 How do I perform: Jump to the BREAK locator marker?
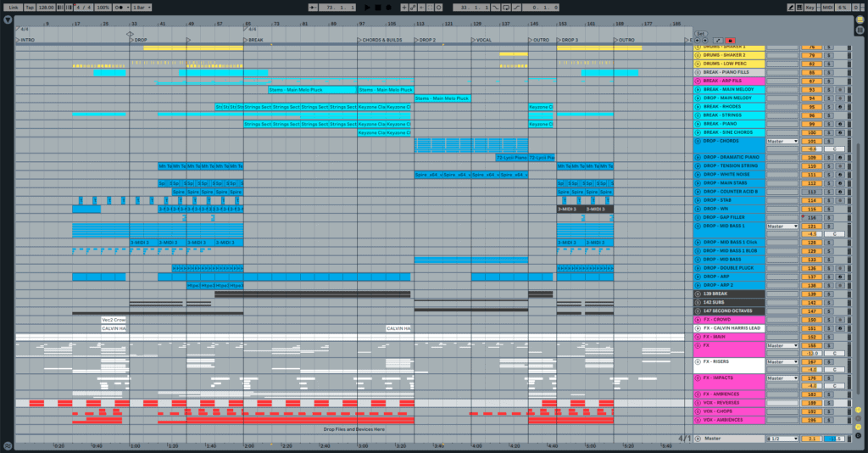tap(247, 40)
